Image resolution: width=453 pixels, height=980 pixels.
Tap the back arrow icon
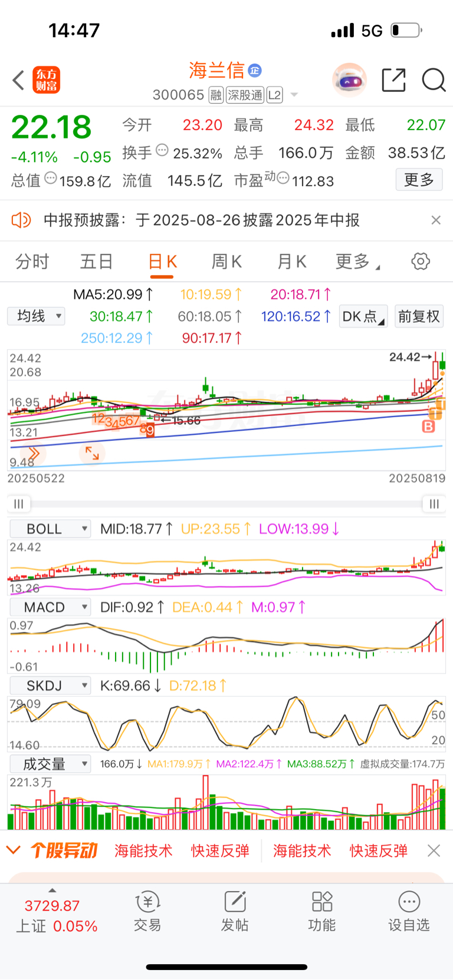tap(18, 80)
